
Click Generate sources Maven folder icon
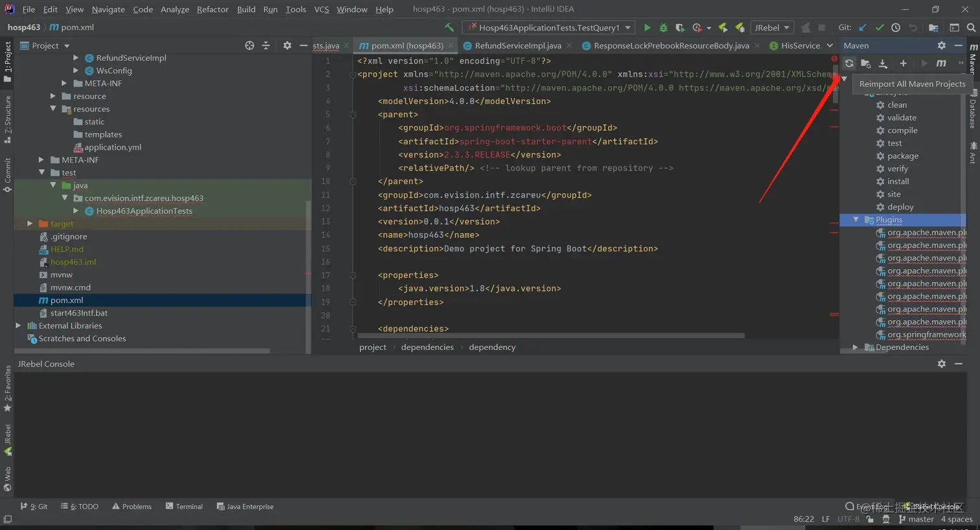pos(866,63)
